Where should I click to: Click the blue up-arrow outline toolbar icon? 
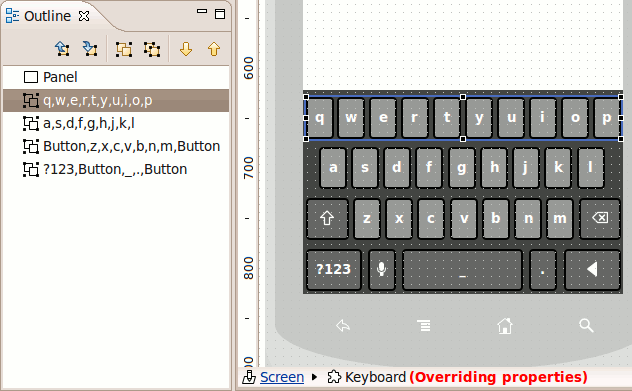click(62, 49)
